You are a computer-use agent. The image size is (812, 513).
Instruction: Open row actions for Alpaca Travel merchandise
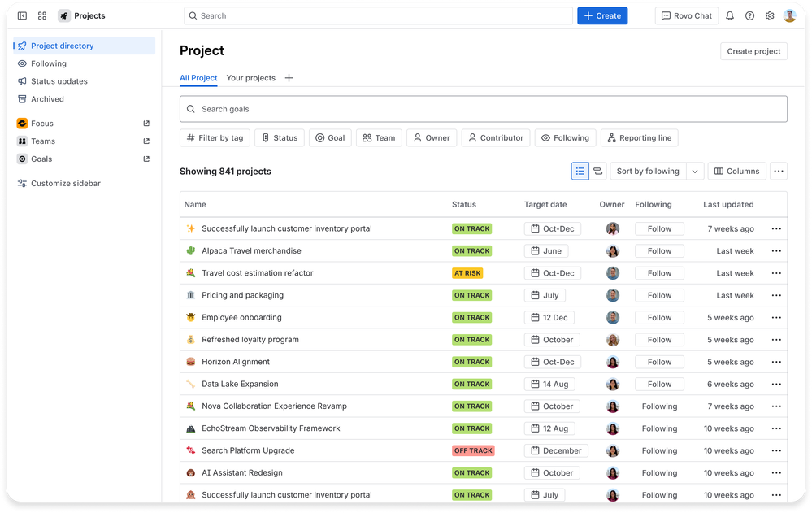(x=776, y=250)
